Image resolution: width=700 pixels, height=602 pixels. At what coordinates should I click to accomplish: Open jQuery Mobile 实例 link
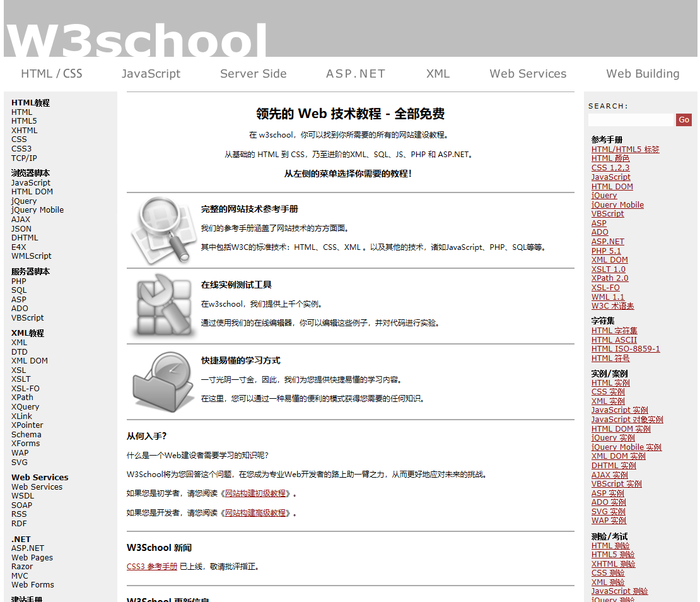pos(626,447)
